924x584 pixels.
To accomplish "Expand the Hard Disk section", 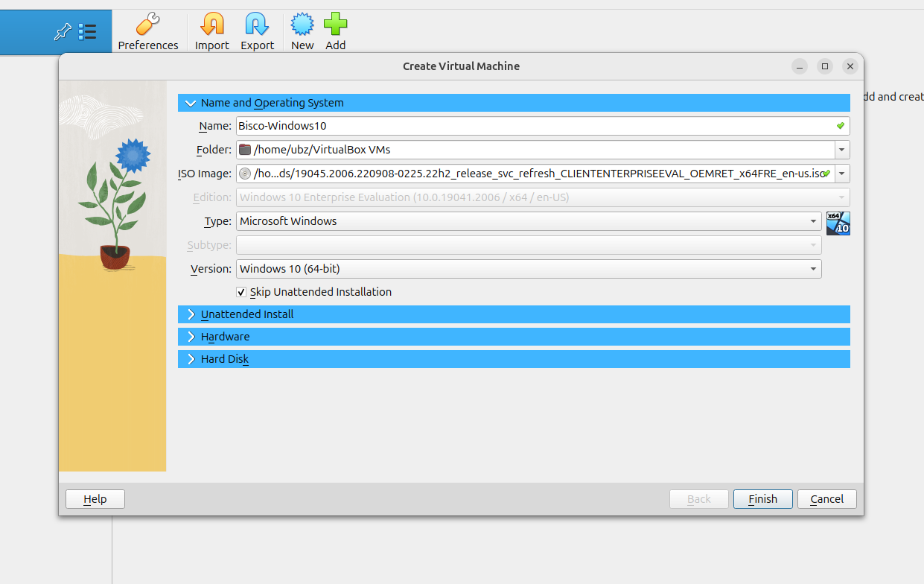I will point(191,360).
